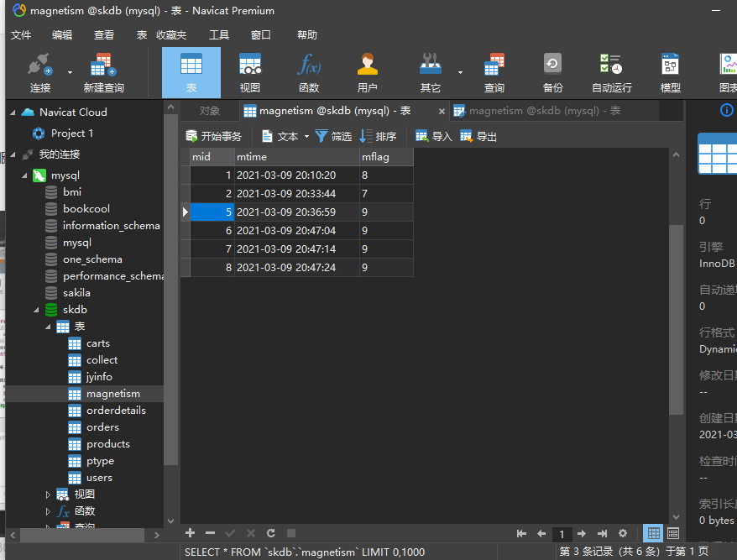737x560 pixels.
Task: Open page settings gear icon
Action: click(623, 533)
